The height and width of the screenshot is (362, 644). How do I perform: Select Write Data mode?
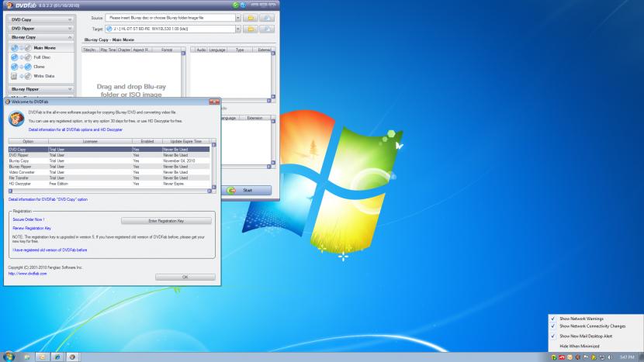(40, 76)
